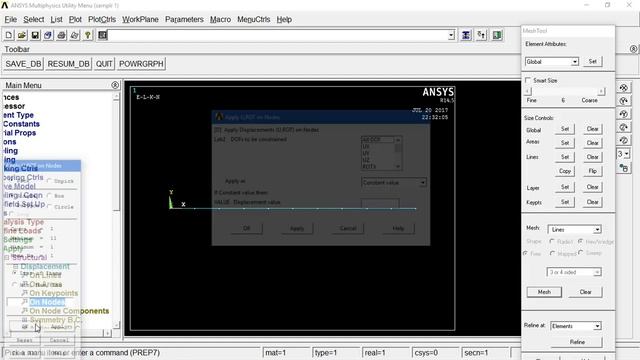
Task: Collapse the Structural tree node
Action: click(7, 258)
